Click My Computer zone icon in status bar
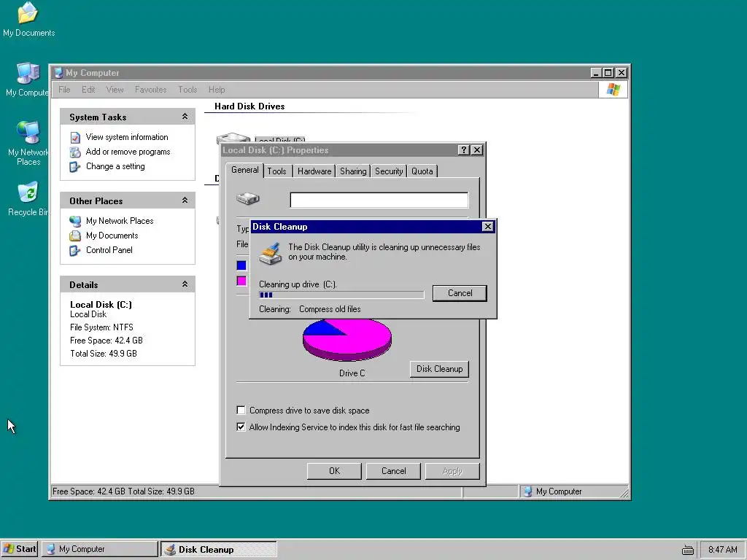Image resolution: width=747 pixels, height=560 pixels. (527, 491)
